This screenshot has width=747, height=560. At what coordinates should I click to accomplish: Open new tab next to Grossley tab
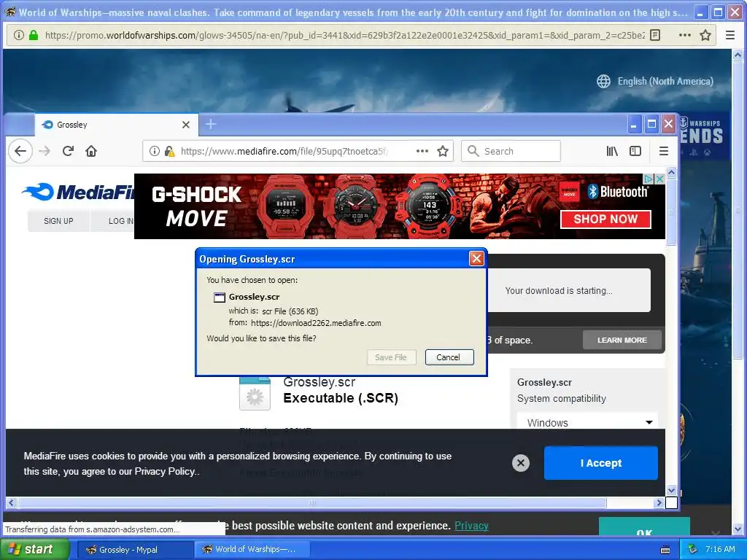[x=211, y=124]
